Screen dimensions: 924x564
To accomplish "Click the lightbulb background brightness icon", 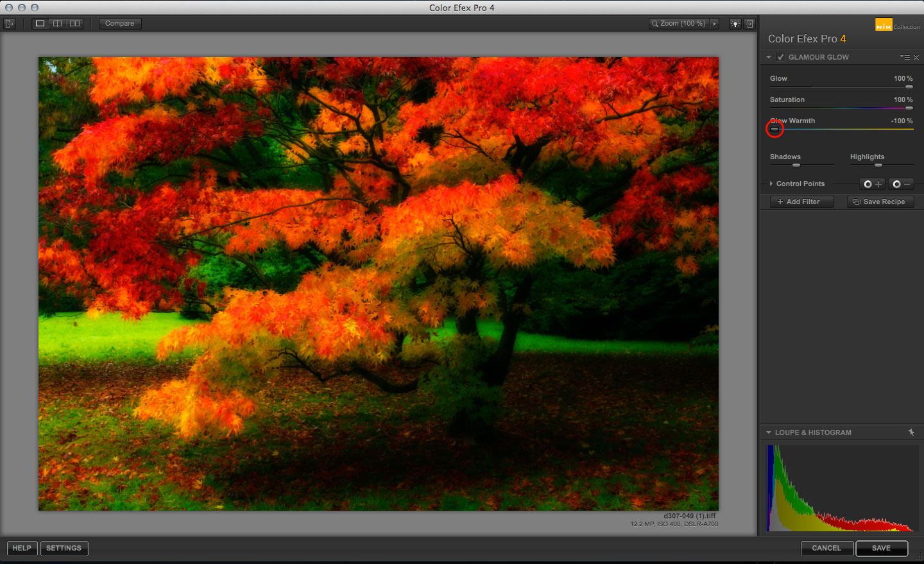I will tap(735, 23).
